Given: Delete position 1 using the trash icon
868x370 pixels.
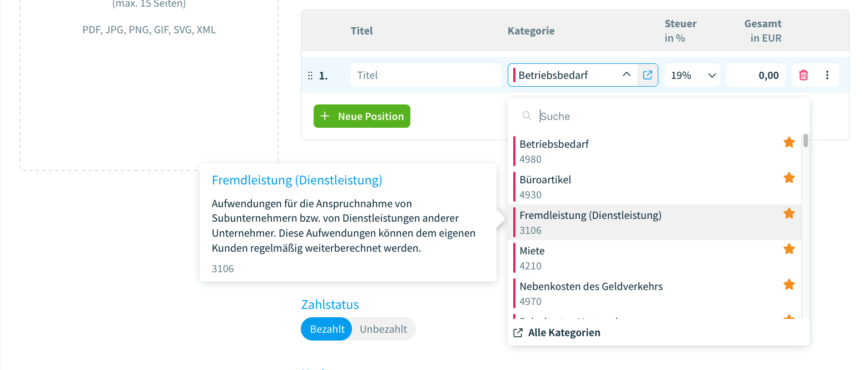Looking at the screenshot, I should click(803, 74).
